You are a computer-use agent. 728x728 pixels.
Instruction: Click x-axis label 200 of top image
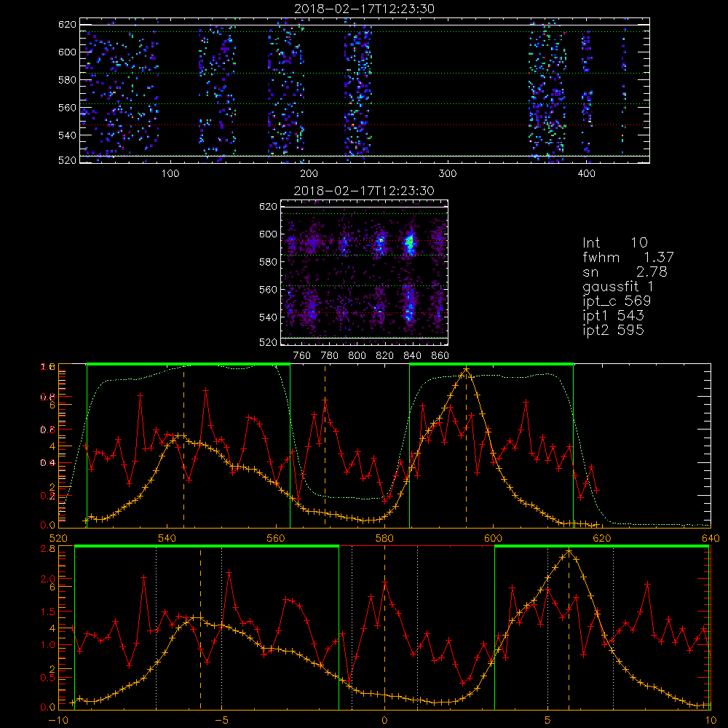[x=309, y=174]
